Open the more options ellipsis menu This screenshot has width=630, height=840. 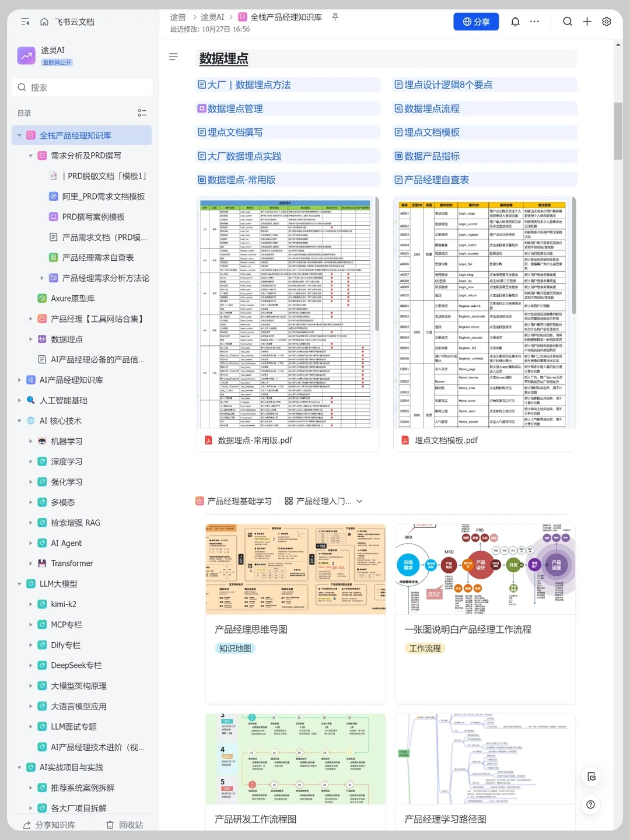(534, 22)
